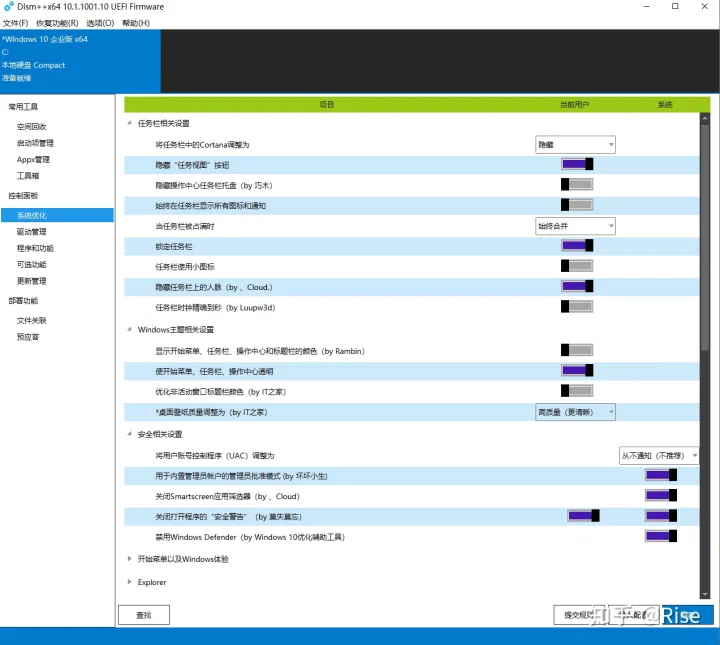Screen dimensions: 720x645
Task: Enable 始终在任务栏显示所有图标和通知 switch
Action: point(577,205)
